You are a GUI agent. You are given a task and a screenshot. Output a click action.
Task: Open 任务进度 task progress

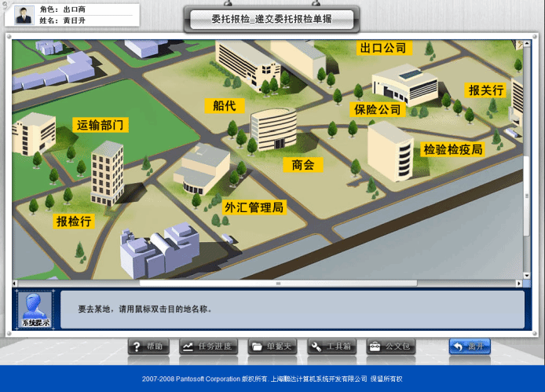coord(208,346)
